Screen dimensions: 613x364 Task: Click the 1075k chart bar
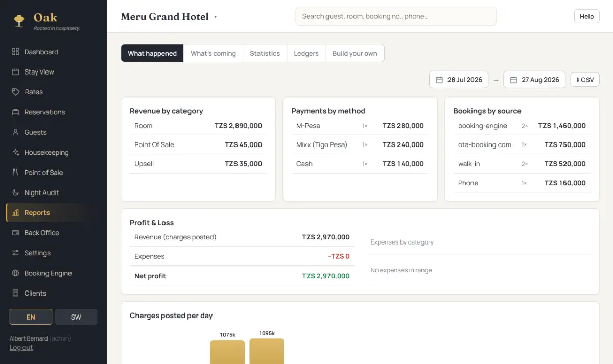point(227,352)
